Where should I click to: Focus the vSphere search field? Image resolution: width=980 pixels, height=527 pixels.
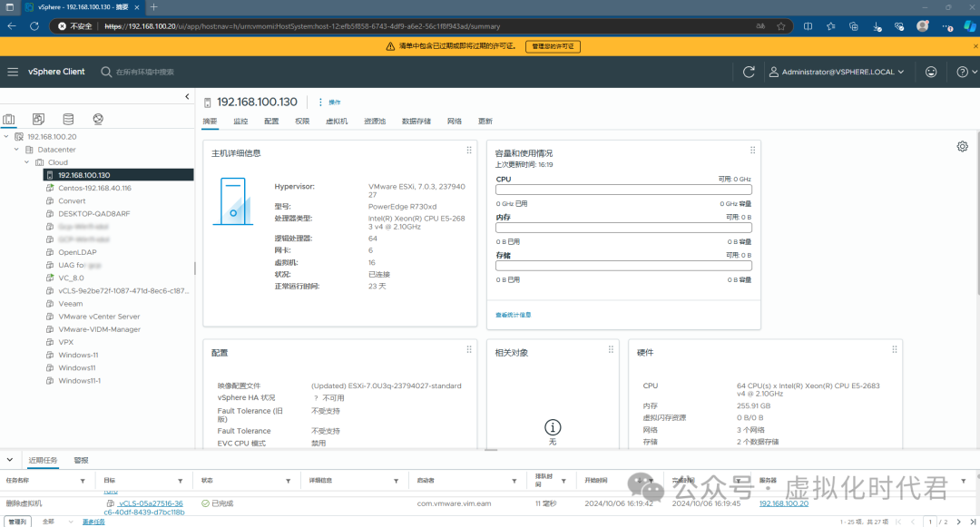pos(145,72)
